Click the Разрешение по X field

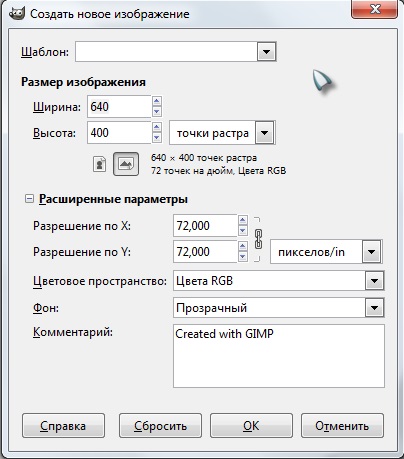[x=205, y=226]
